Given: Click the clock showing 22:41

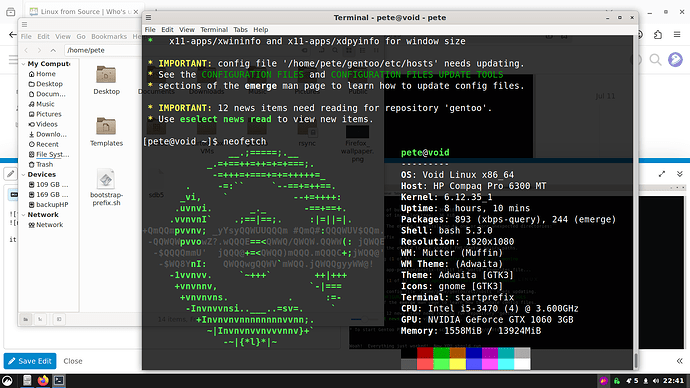Looking at the screenshot, I should coord(673,381).
